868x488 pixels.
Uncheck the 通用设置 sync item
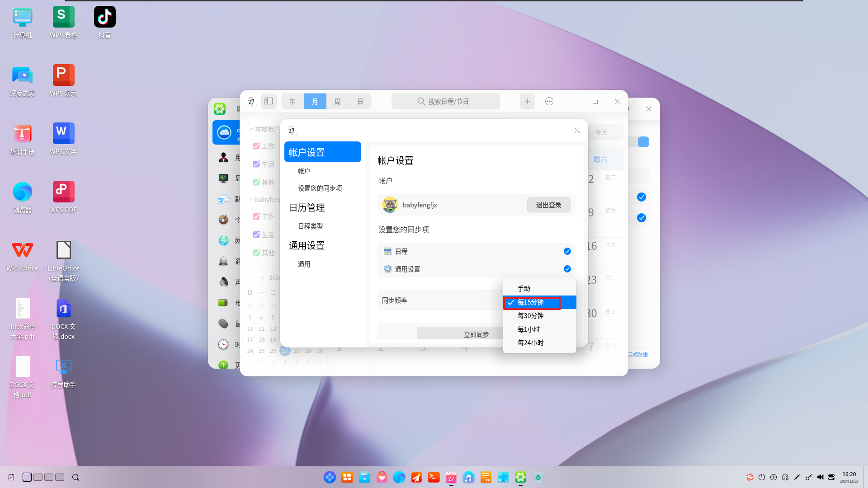tap(567, 269)
